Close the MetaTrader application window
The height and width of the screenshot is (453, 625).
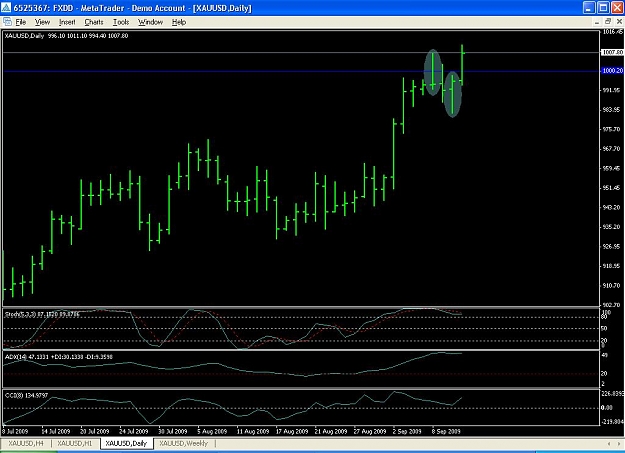pyautogui.click(x=617, y=8)
